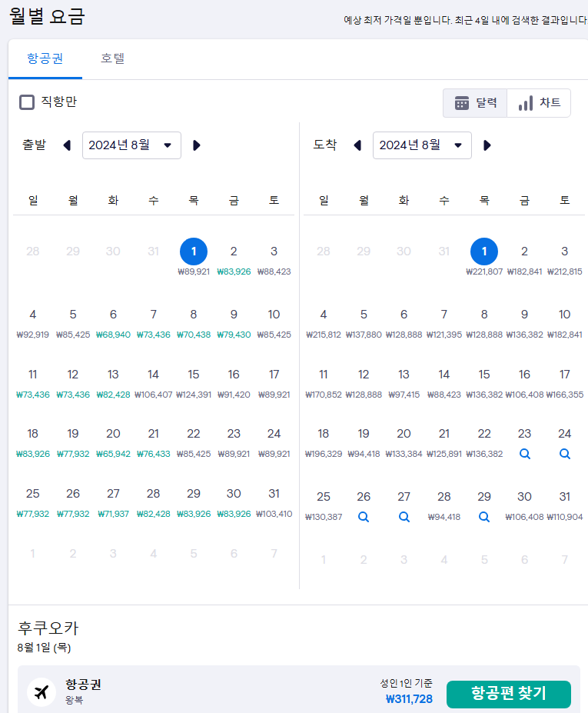Select arrival date 25 priced ₩130,387
Image resolution: width=588 pixels, height=713 pixels.
point(324,505)
